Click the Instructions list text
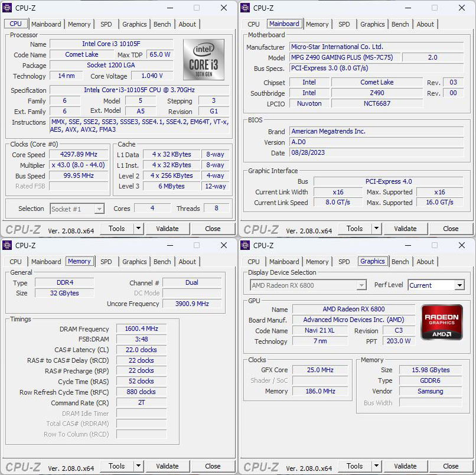 139,125
